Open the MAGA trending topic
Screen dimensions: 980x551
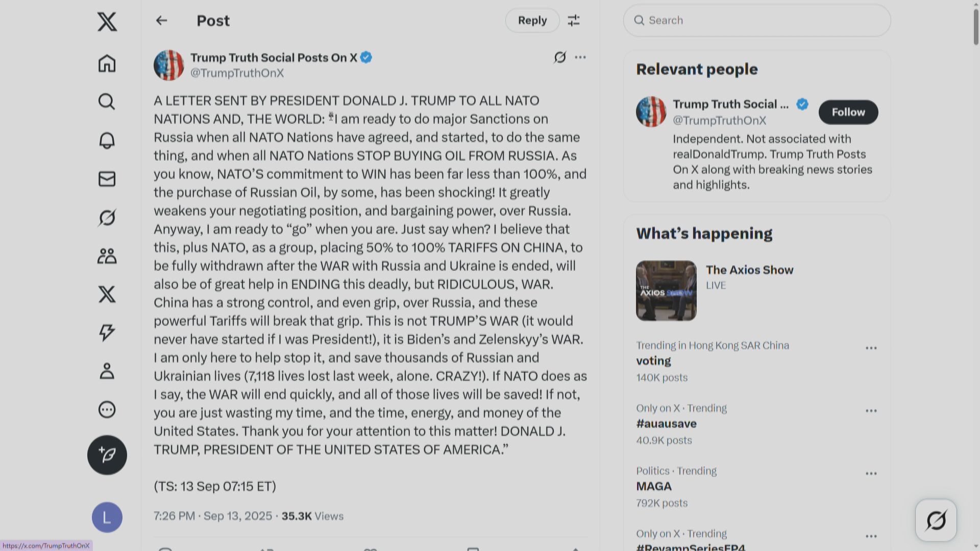[654, 486]
